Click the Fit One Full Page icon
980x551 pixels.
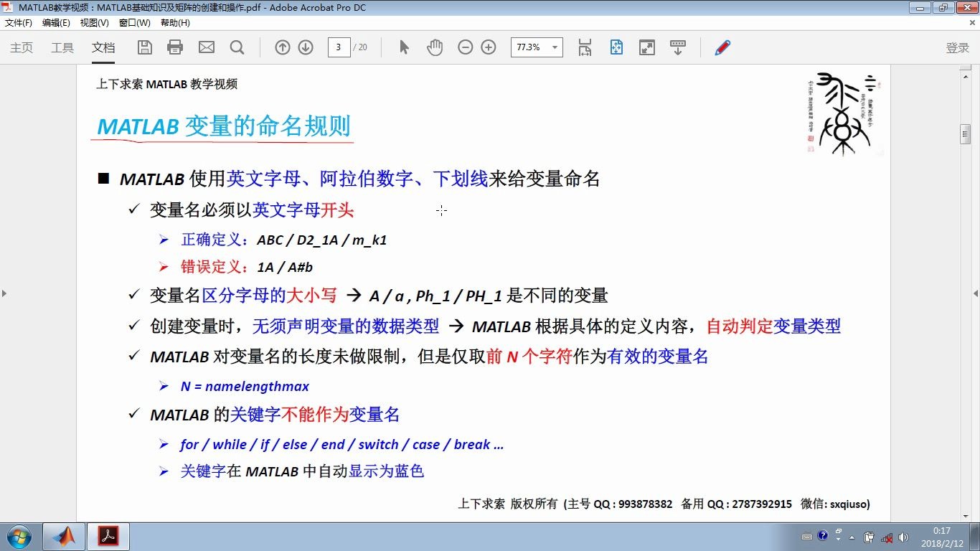(x=616, y=47)
